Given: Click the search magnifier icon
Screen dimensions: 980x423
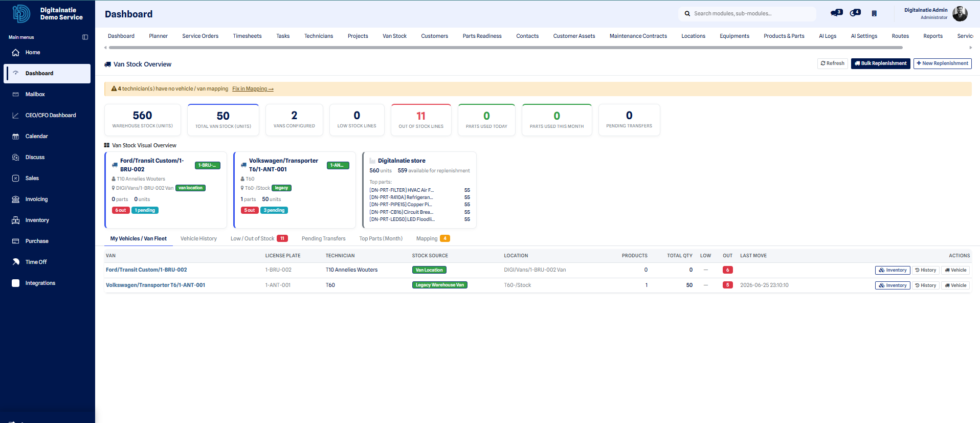Looking at the screenshot, I should coord(687,14).
